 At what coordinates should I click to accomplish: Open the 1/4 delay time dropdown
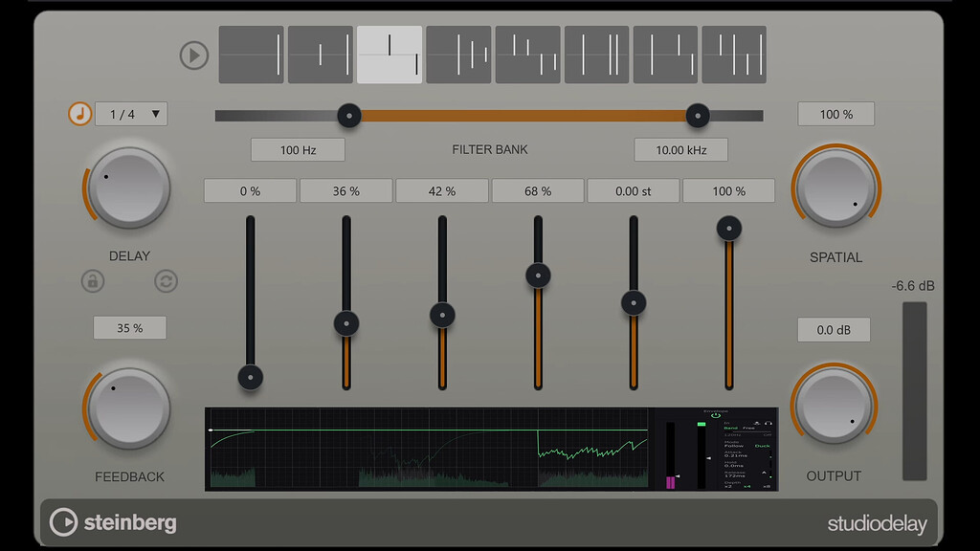(131, 113)
